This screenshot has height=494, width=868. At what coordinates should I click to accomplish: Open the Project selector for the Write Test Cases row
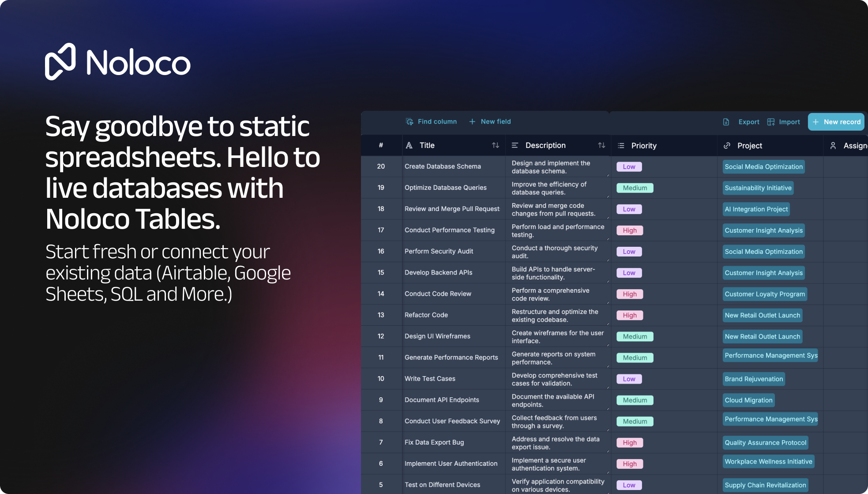pos(753,379)
